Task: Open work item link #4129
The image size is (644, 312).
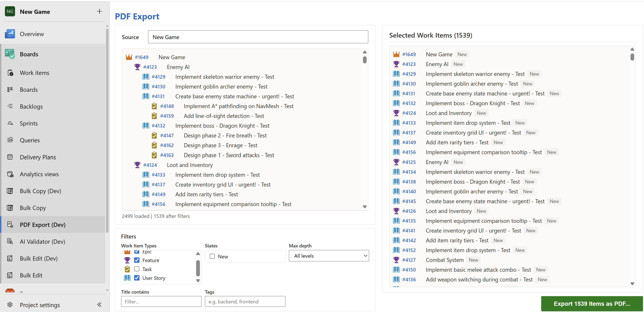Action: (159, 77)
